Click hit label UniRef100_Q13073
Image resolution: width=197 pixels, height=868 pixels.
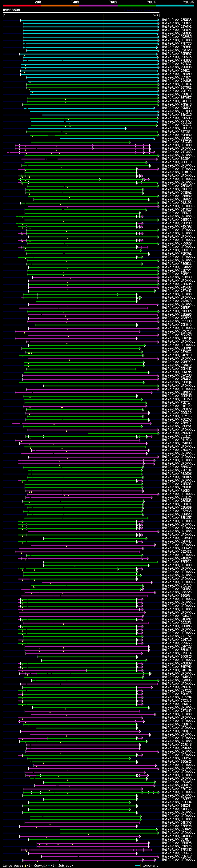point(177,301)
